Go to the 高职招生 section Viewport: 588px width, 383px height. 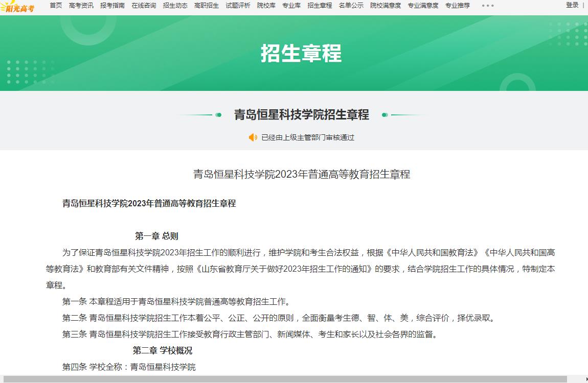[x=207, y=5]
